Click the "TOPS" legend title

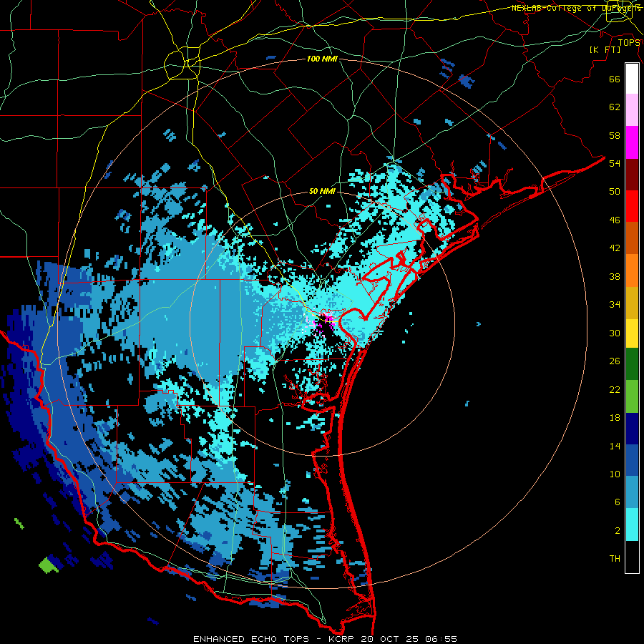coord(629,43)
